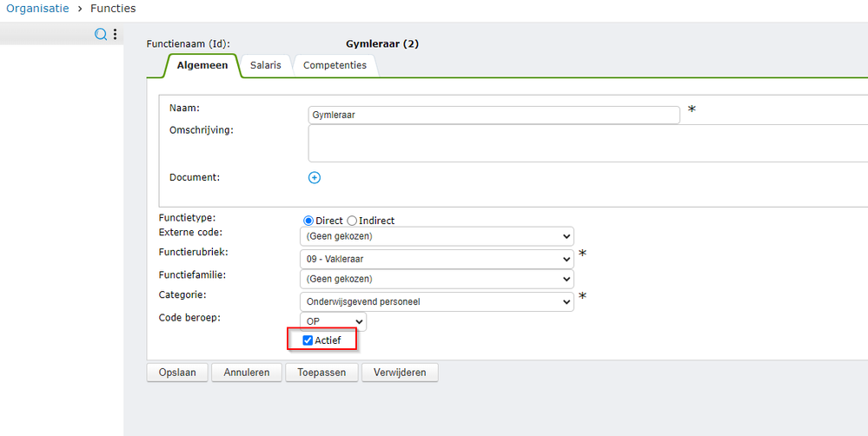Click the Verwijderen button

[400, 373]
